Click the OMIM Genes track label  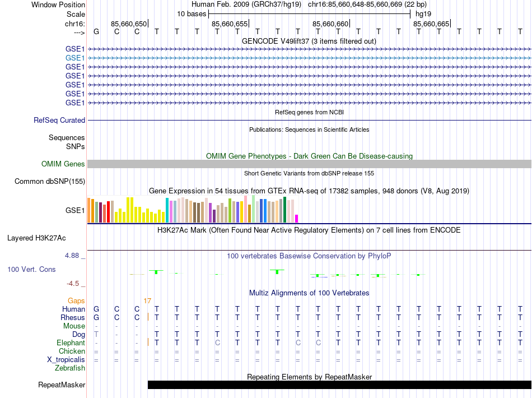(x=63, y=164)
